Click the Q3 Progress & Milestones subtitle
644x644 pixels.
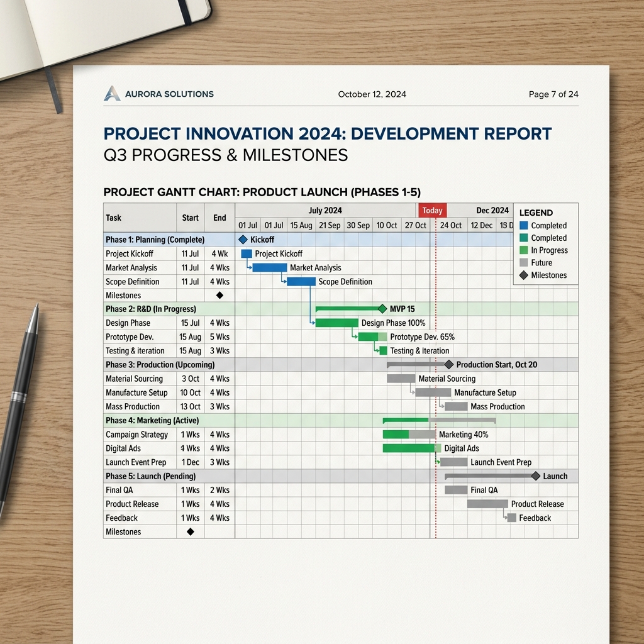pyautogui.click(x=226, y=155)
